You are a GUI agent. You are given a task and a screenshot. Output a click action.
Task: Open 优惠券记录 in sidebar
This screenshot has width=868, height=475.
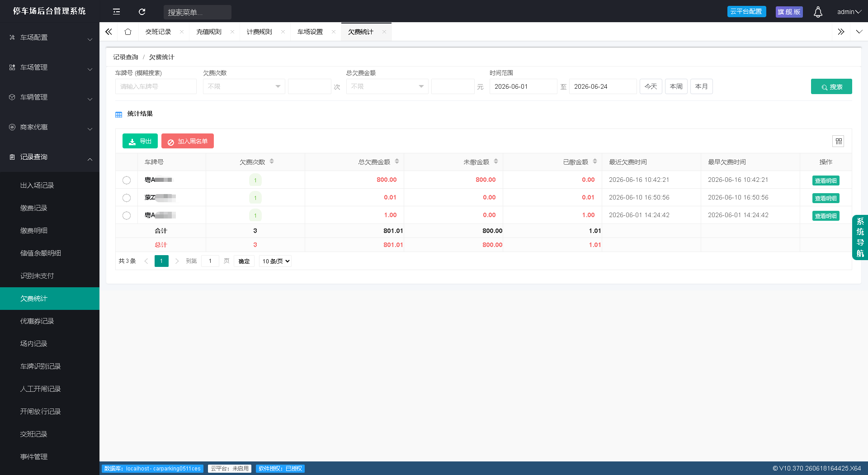point(50,321)
